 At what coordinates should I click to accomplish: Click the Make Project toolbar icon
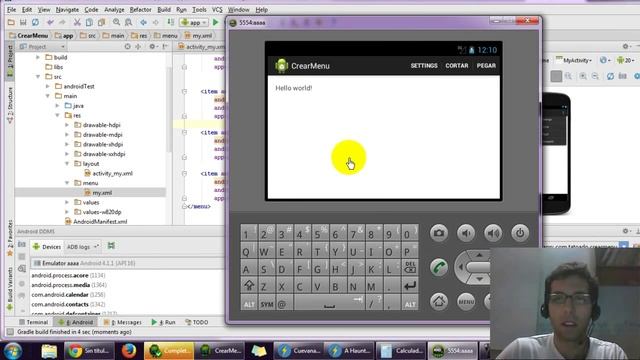point(171,22)
